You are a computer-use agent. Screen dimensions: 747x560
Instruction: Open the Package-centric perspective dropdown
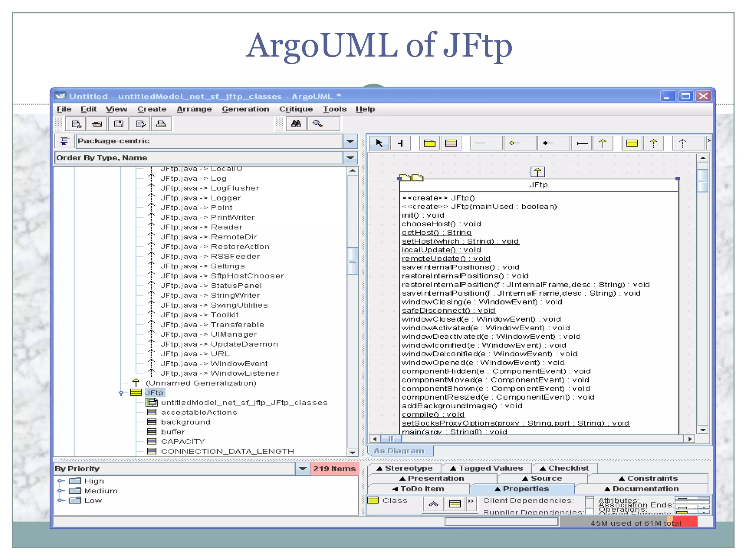pyautogui.click(x=351, y=141)
